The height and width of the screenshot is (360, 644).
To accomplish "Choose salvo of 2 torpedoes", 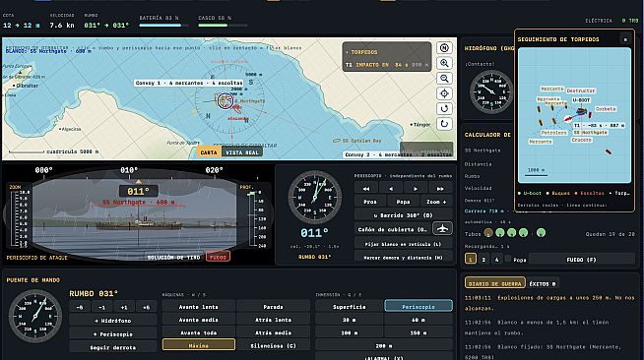I will (x=483, y=259).
